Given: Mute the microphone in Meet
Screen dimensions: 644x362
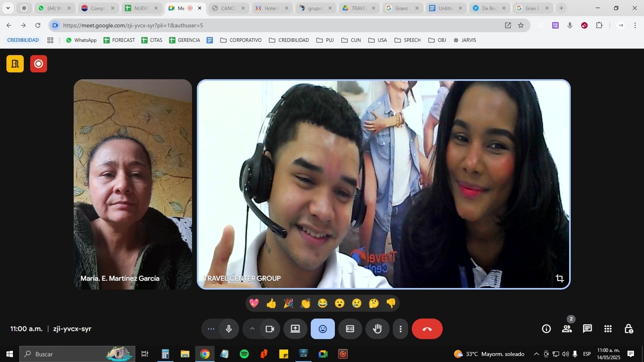Looking at the screenshot, I should click(x=229, y=329).
